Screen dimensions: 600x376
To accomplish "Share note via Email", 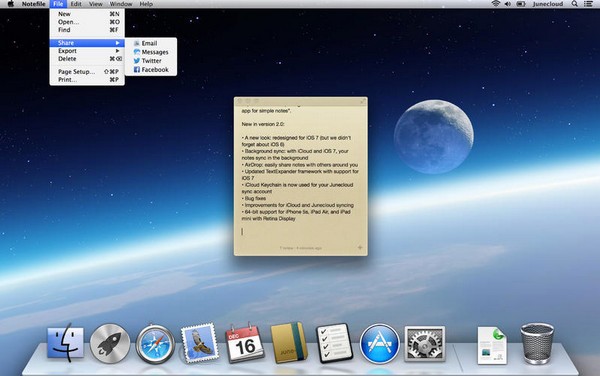I will 151,43.
